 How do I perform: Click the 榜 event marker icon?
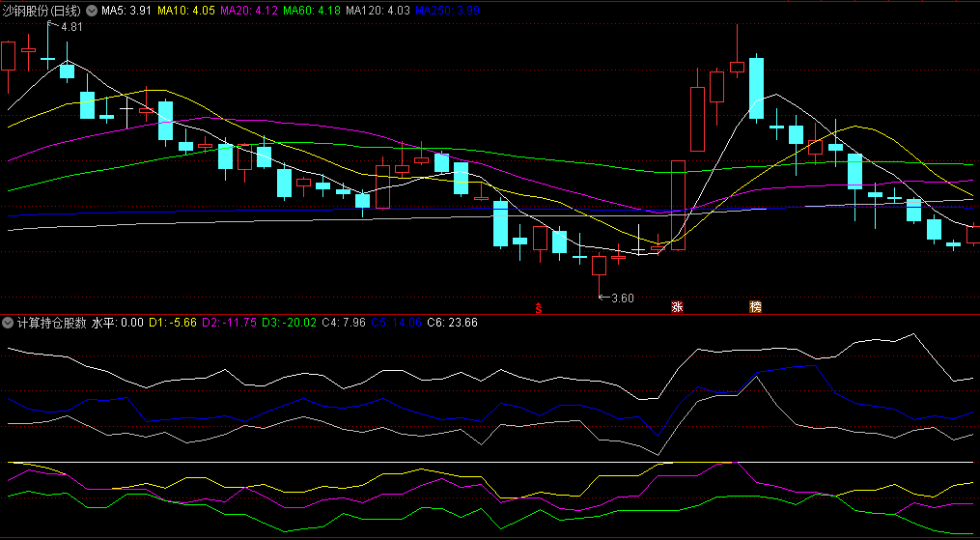pos(756,307)
